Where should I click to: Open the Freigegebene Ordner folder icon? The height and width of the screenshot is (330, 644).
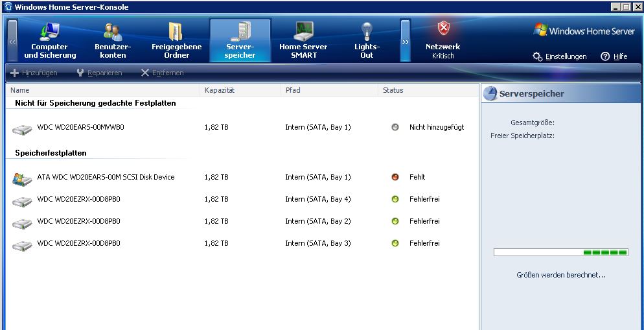click(176, 31)
